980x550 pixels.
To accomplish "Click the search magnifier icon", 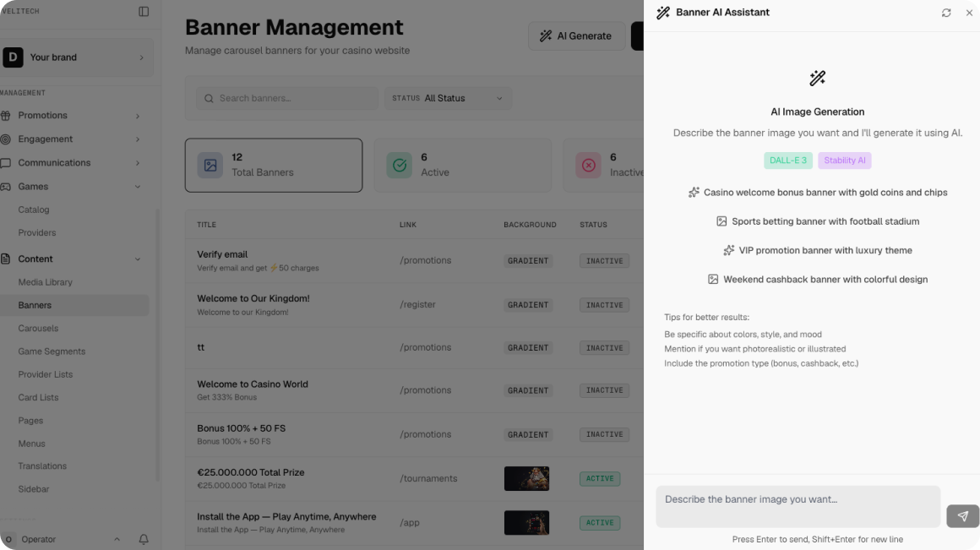I will (209, 98).
